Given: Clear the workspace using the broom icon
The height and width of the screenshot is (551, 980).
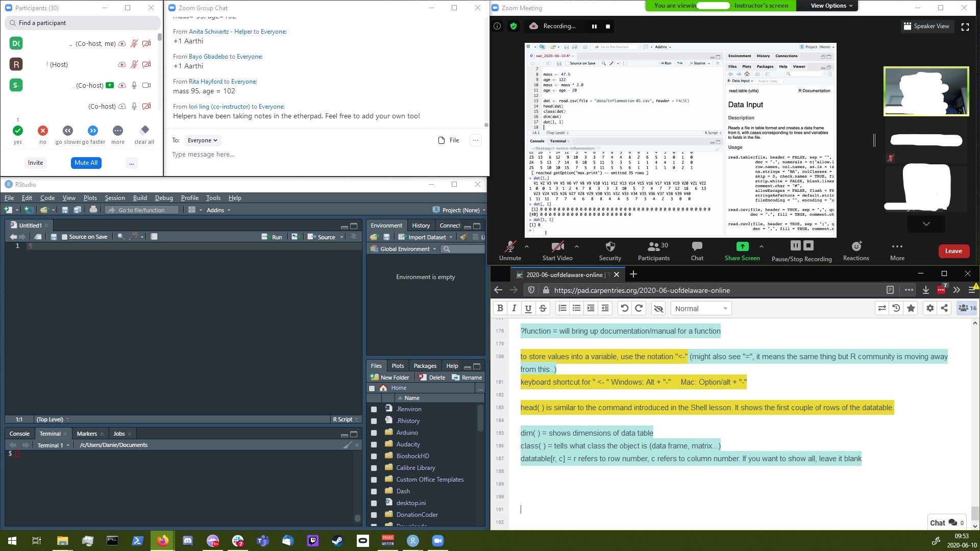Looking at the screenshot, I should point(463,237).
